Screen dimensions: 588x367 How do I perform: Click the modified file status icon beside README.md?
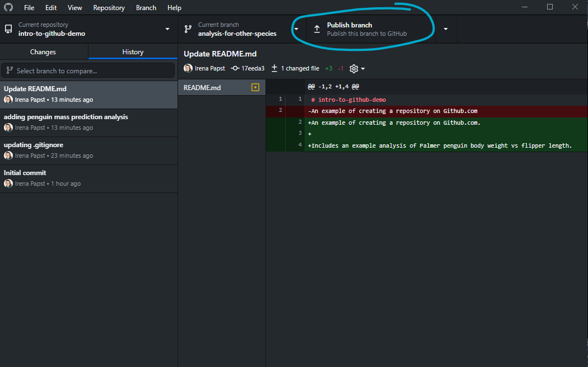tap(255, 87)
